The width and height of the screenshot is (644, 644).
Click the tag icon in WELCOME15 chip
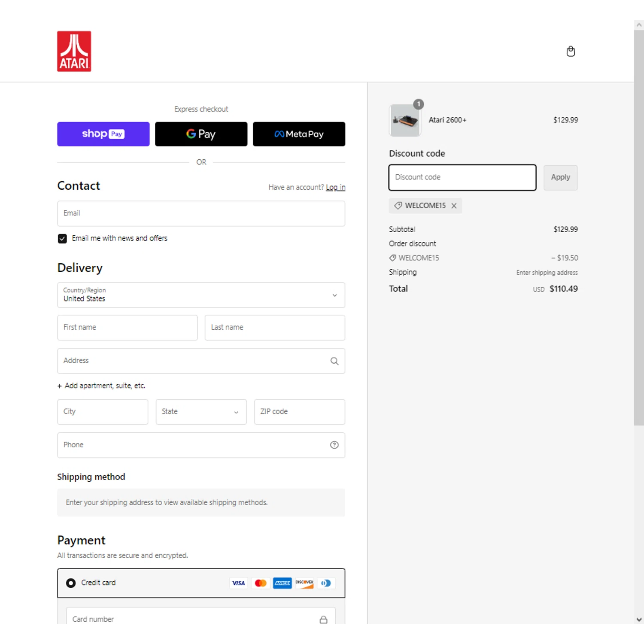coord(398,206)
